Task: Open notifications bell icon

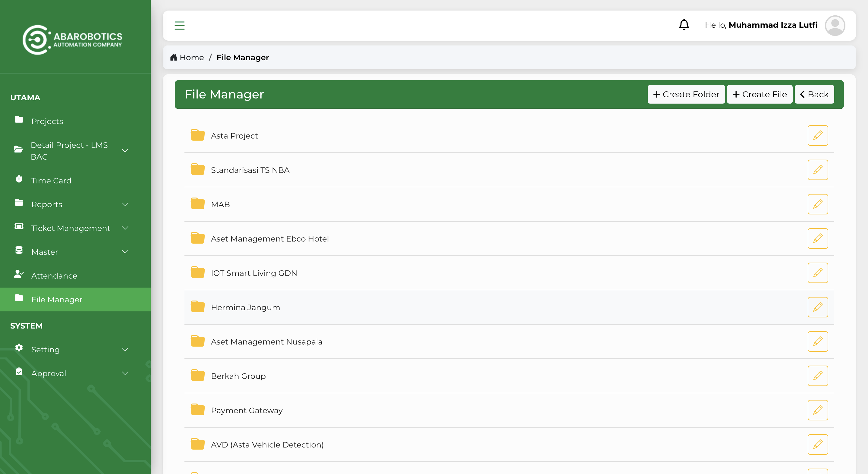Action: [x=684, y=25]
